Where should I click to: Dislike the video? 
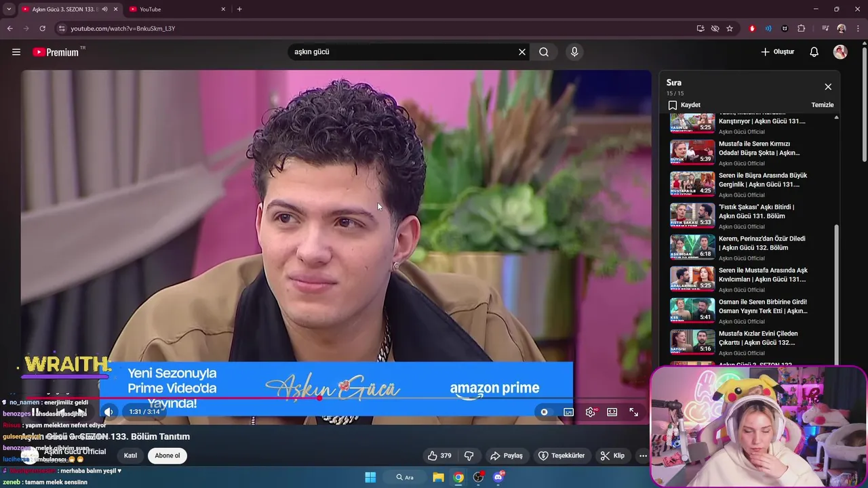[469, 456]
